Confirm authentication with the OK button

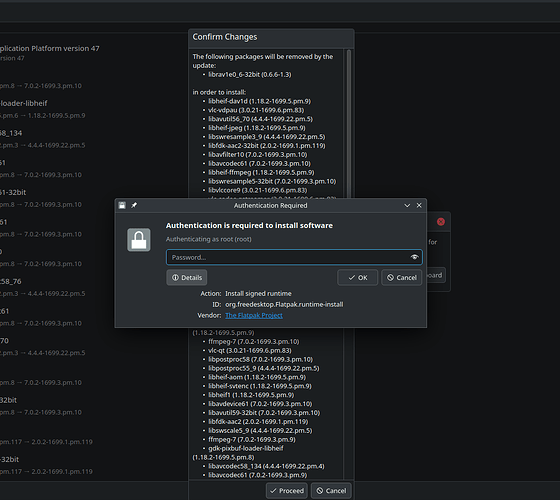pyautogui.click(x=358, y=278)
